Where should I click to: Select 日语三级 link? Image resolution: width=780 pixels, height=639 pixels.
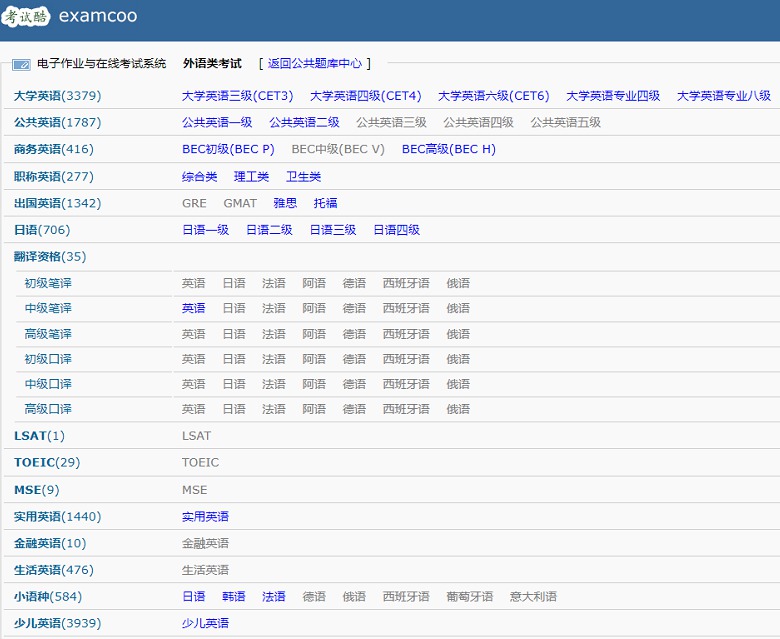point(332,229)
